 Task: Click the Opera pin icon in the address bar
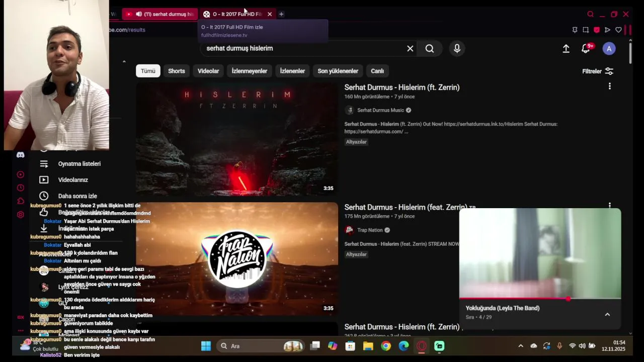575,30
